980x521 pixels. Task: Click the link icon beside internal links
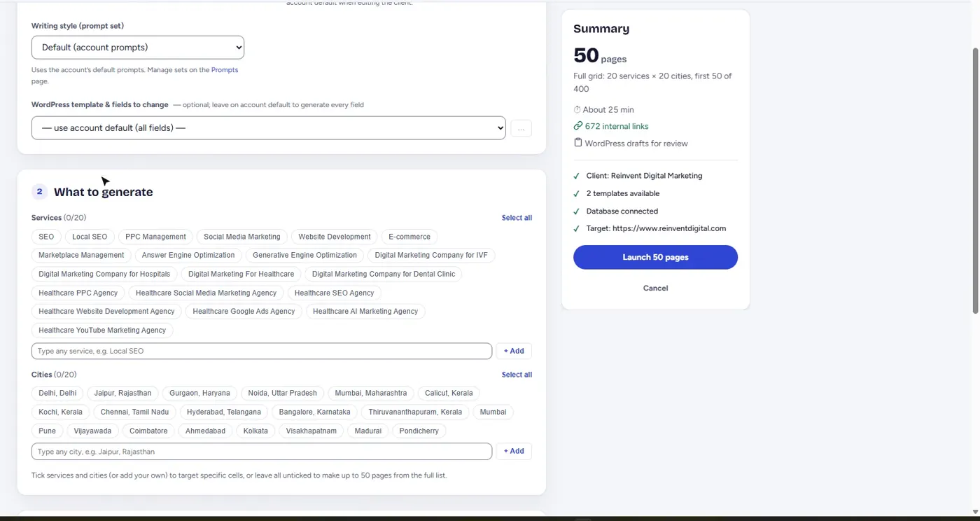coord(577,126)
